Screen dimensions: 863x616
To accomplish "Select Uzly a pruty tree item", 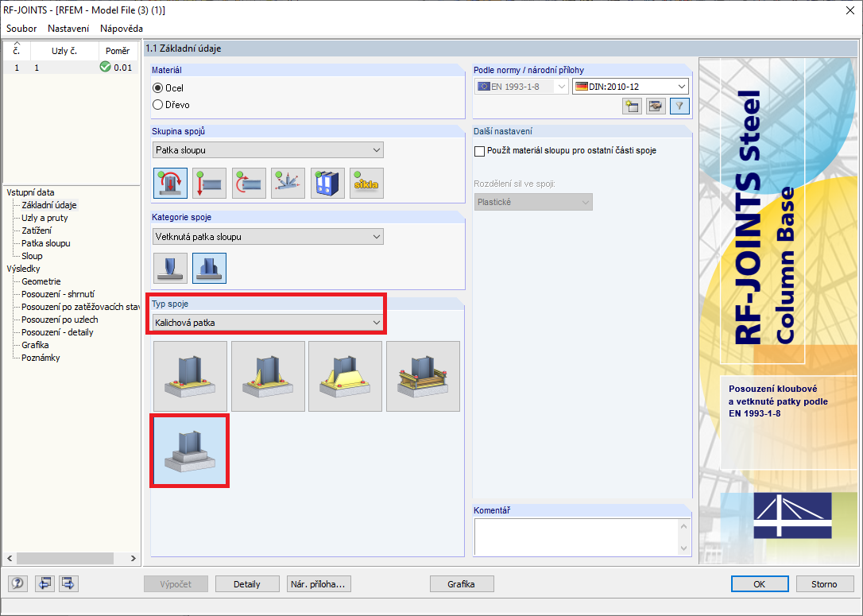I will 45,218.
